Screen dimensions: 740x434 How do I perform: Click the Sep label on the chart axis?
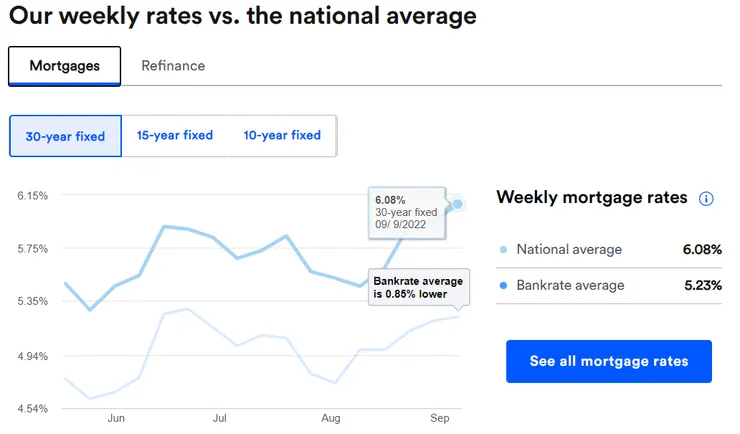click(x=439, y=419)
